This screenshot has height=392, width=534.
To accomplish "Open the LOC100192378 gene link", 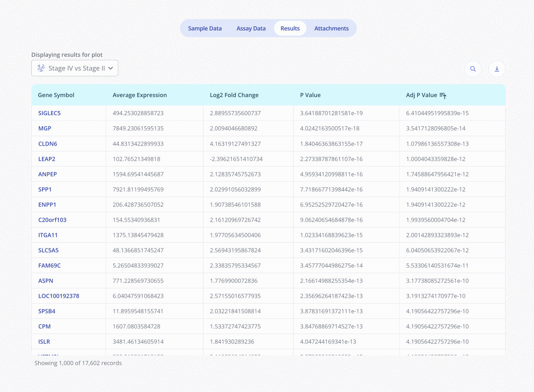I will [x=58, y=296].
